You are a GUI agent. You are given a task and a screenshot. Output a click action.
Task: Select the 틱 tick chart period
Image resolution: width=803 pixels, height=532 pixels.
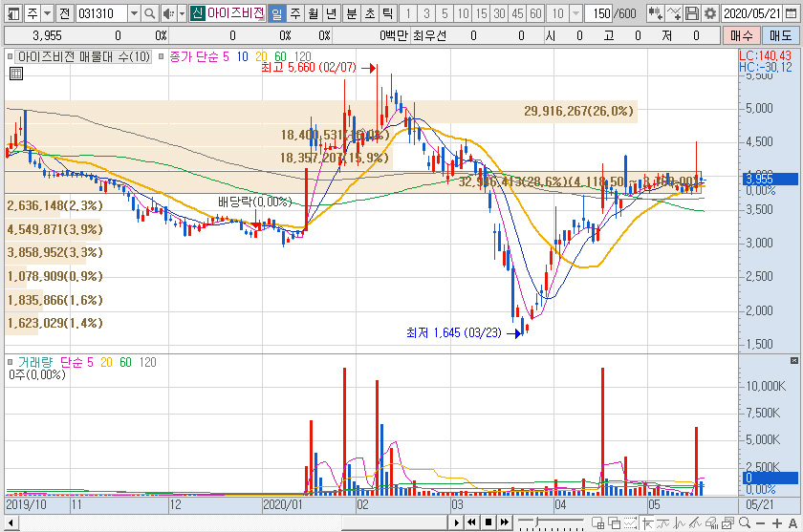point(387,13)
